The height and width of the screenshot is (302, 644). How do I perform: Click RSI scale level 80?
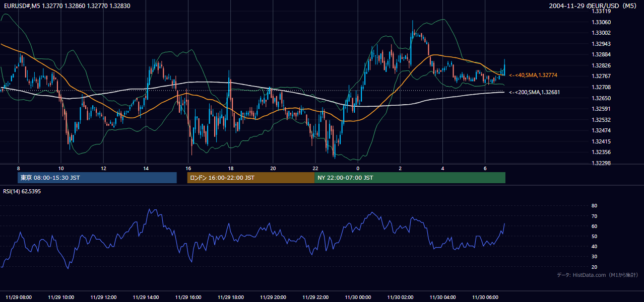click(594, 206)
